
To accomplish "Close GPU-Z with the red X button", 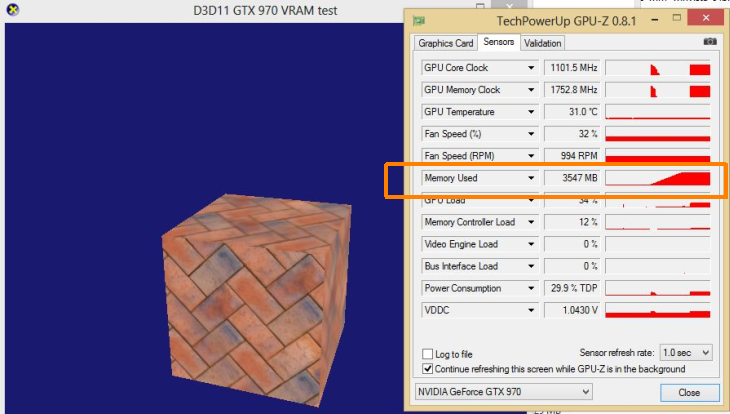I will [x=706, y=18].
